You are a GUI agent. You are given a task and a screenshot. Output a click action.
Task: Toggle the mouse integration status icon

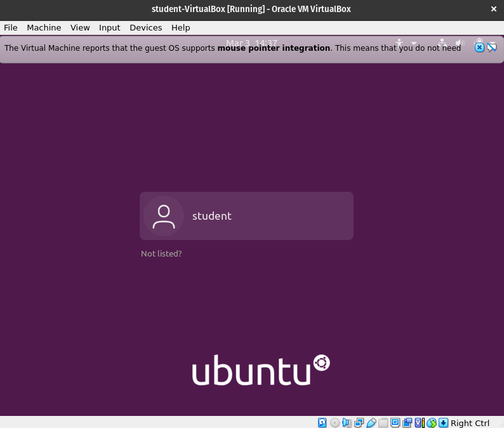coord(432,423)
